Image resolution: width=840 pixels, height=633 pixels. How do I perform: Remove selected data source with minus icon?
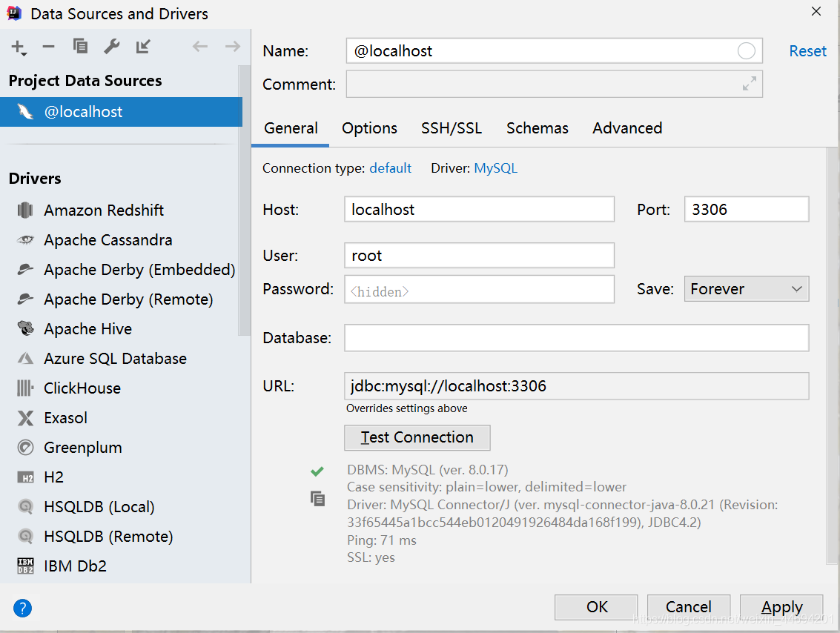point(48,46)
